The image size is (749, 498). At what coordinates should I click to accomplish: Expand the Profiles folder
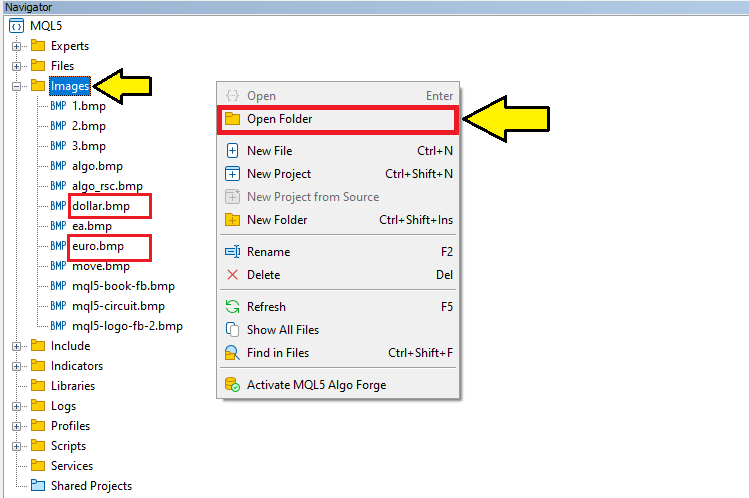point(16,426)
